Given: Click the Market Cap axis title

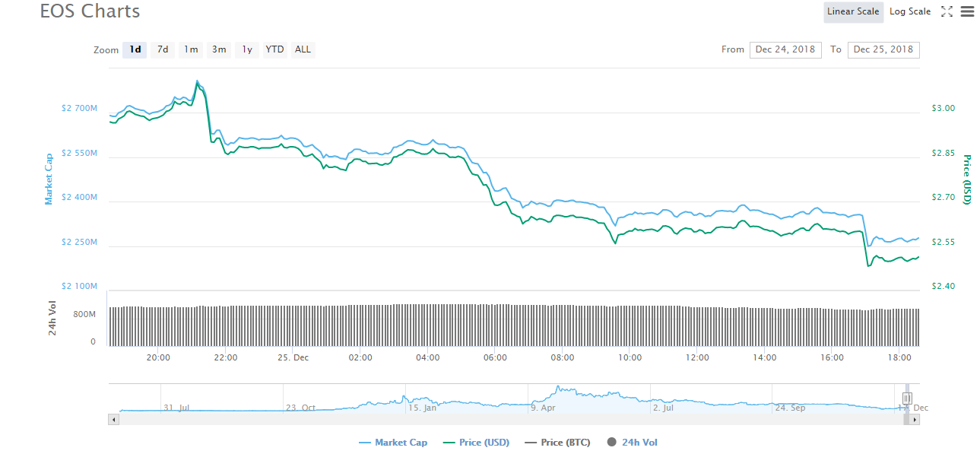Looking at the screenshot, I should coord(49,179).
